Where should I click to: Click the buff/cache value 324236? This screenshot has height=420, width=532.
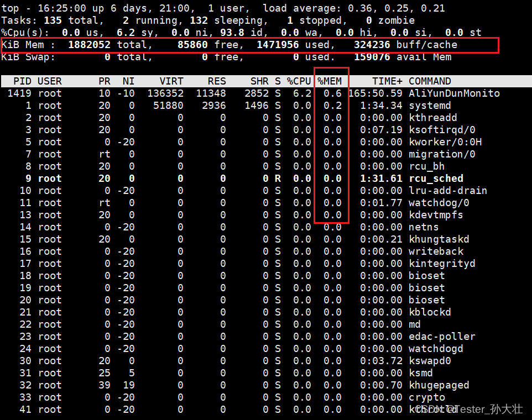click(372, 45)
